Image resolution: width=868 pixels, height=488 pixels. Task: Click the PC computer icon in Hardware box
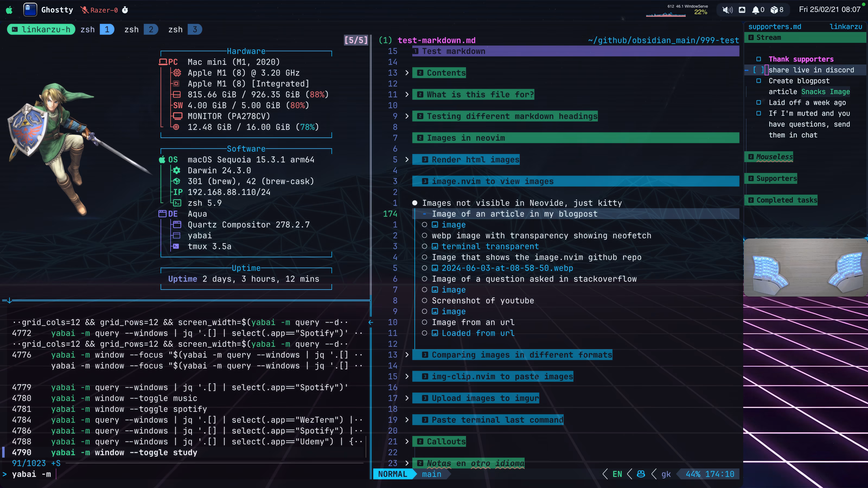pyautogui.click(x=163, y=62)
